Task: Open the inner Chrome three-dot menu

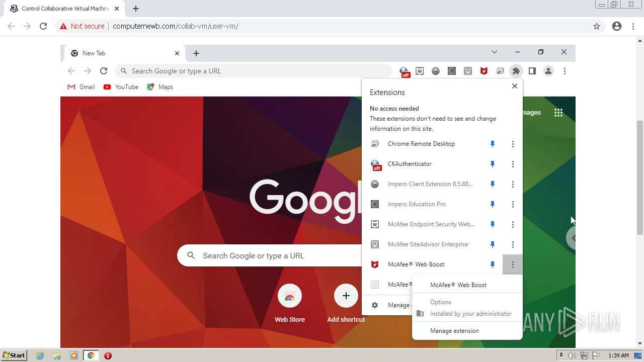Action: 565,71
